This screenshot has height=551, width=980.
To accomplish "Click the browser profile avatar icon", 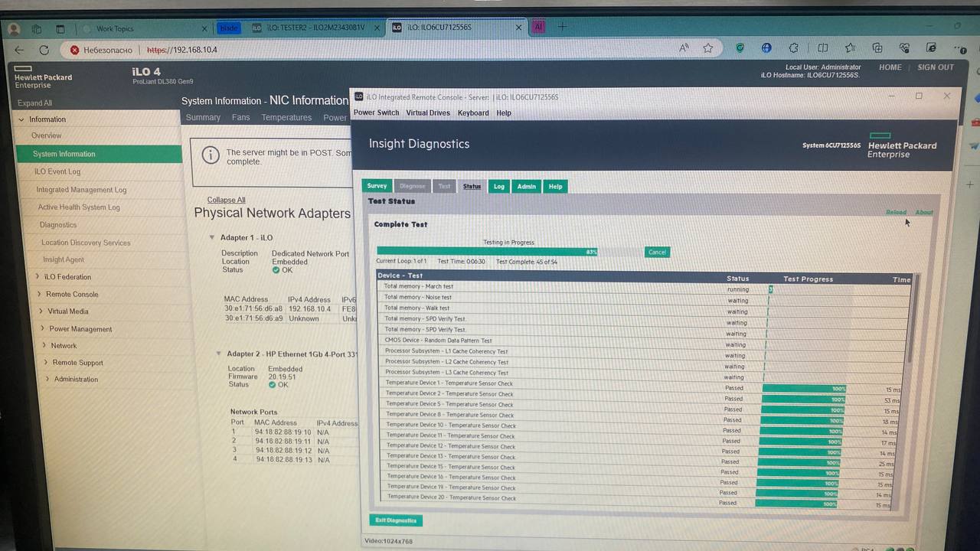I will 13,29.
